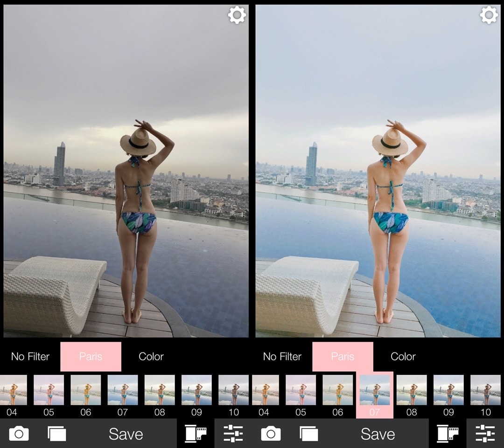Open the adjustment sliders icon on right screen

pyautogui.click(x=485, y=434)
